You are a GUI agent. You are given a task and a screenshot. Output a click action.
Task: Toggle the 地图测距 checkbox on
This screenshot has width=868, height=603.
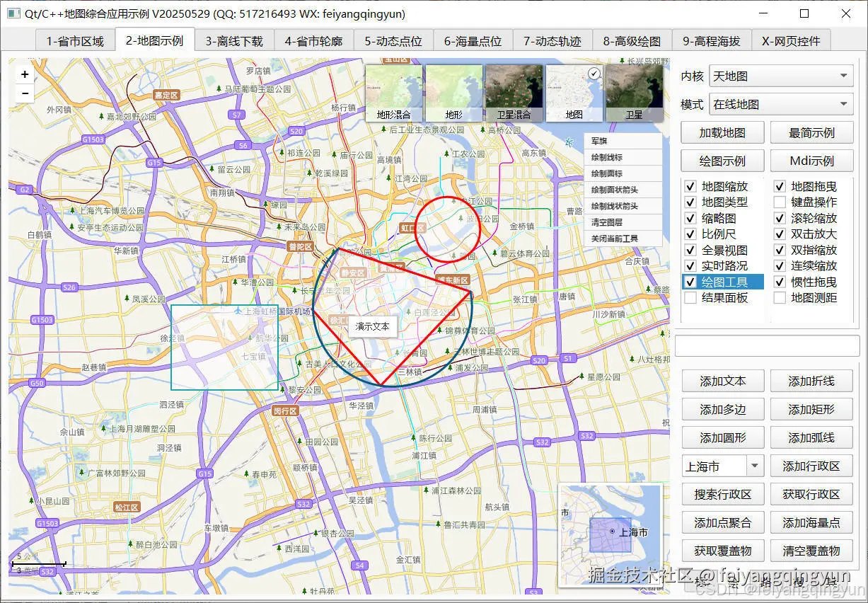pyautogui.click(x=779, y=297)
